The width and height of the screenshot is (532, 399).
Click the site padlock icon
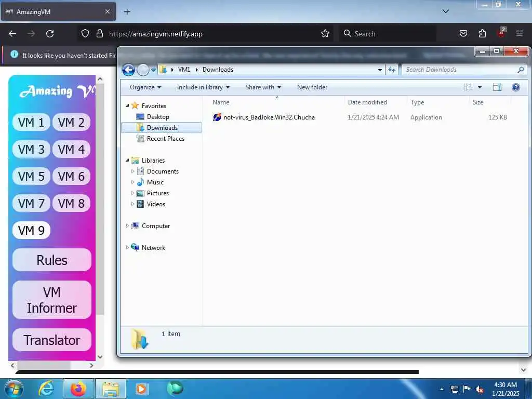point(99,34)
